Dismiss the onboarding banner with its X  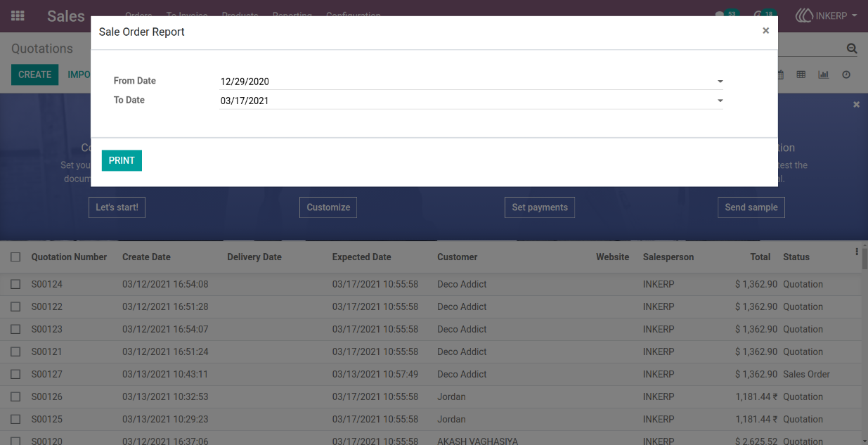click(x=856, y=104)
